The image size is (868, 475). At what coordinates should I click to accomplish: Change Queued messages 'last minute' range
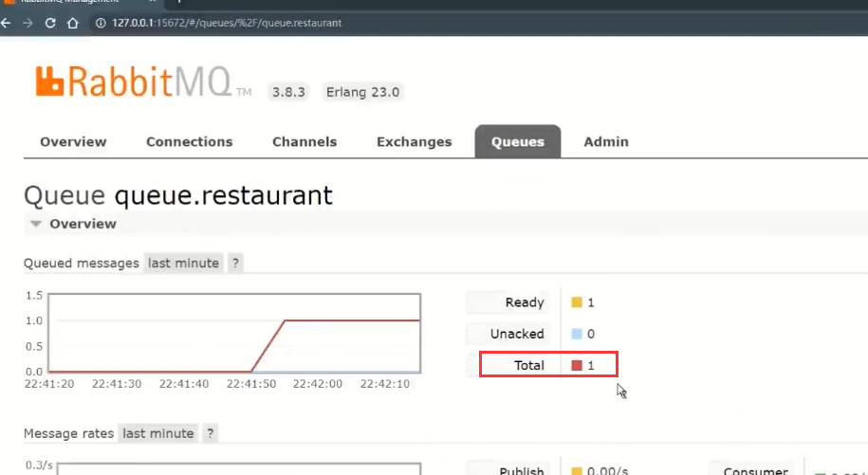[x=183, y=264]
